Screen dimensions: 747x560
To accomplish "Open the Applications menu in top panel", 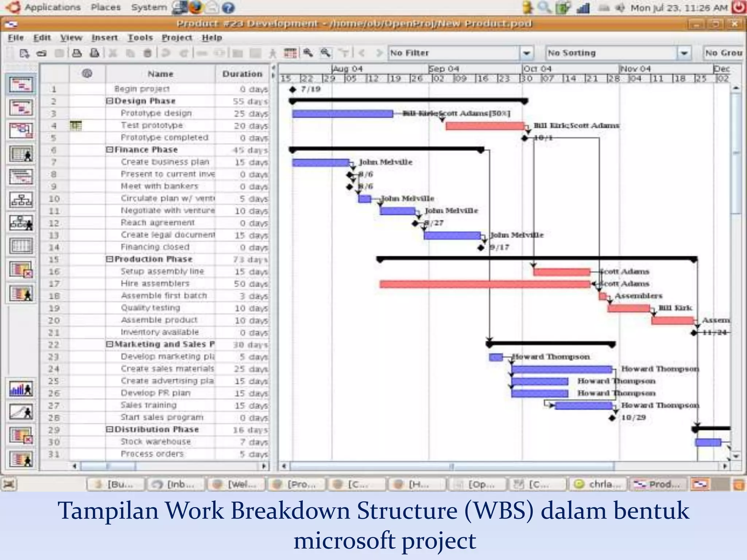I will pyautogui.click(x=53, y=7).
